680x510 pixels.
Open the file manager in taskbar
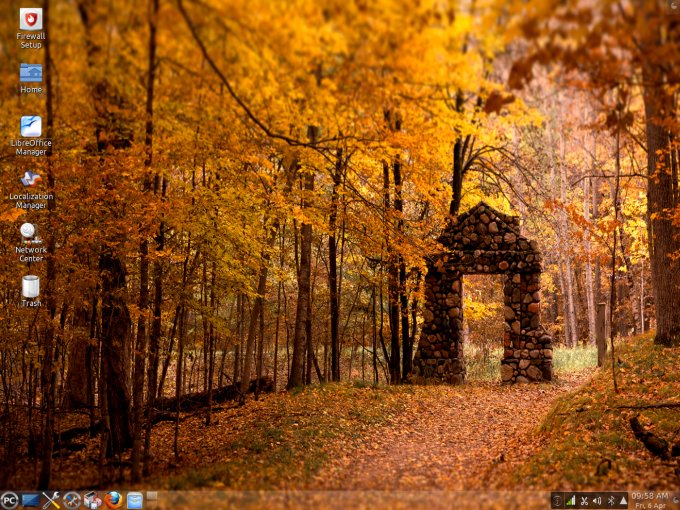[134, 500]
